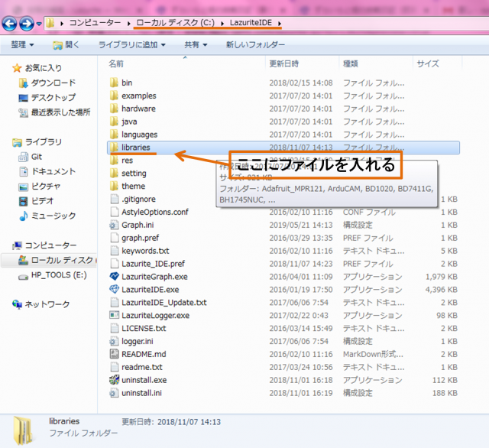Select readme.txt file icon
The image size is (489, 448).
(x=115, y=367)
